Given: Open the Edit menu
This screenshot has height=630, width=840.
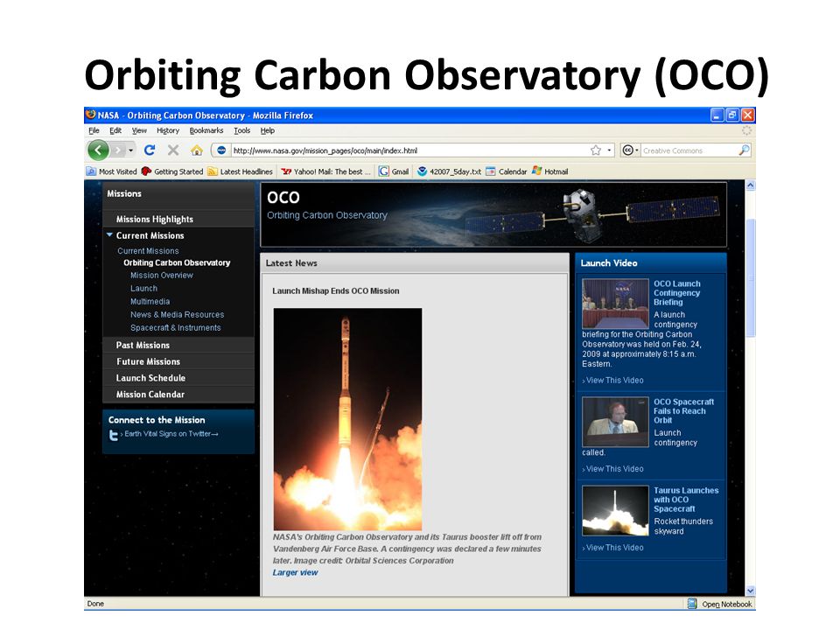Looking at the screenshot, I should pos(115,130).
